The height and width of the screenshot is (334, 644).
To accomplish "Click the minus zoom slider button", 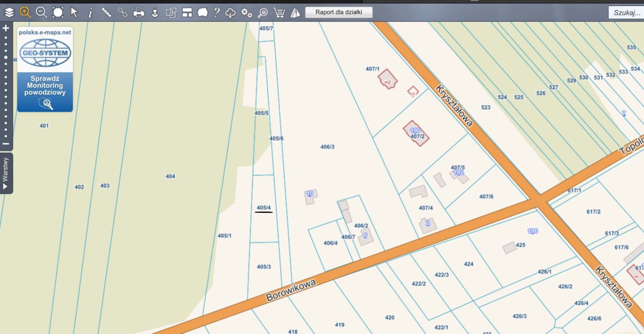I will tap(6, 144).
